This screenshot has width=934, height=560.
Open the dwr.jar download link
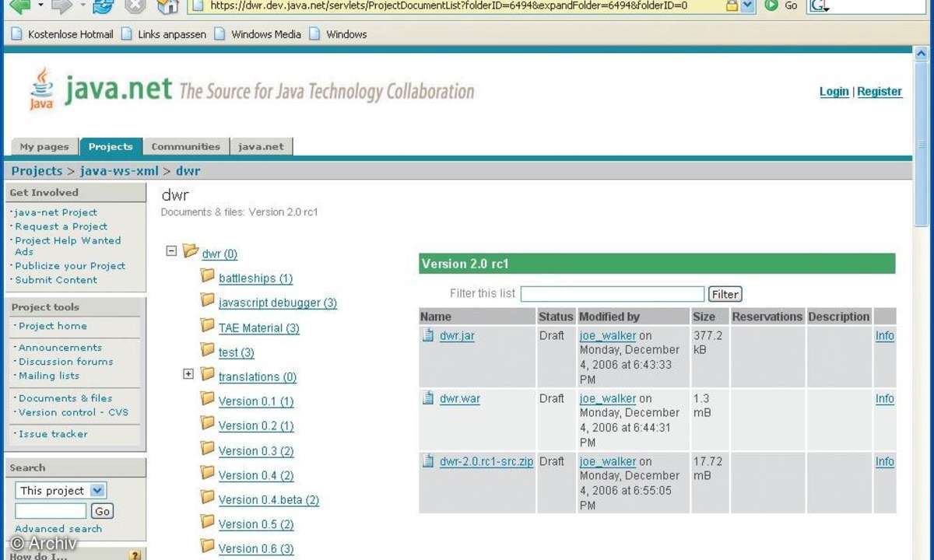(457, 336)
